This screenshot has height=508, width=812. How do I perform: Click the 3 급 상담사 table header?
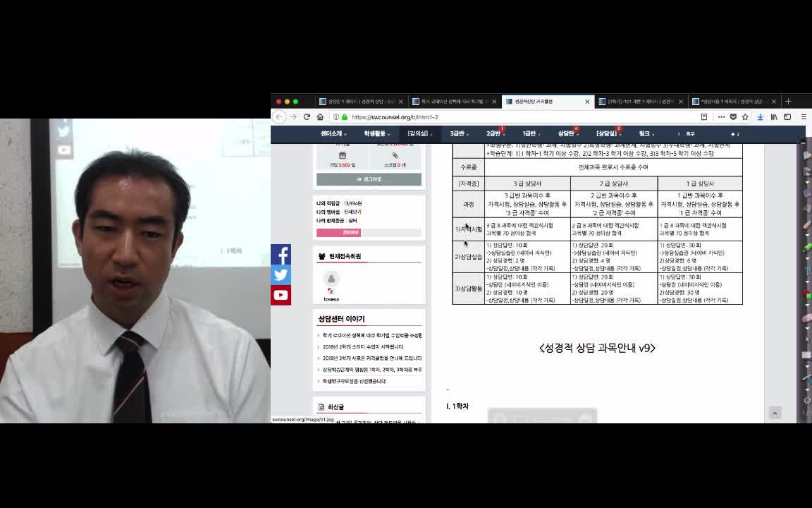527,183
